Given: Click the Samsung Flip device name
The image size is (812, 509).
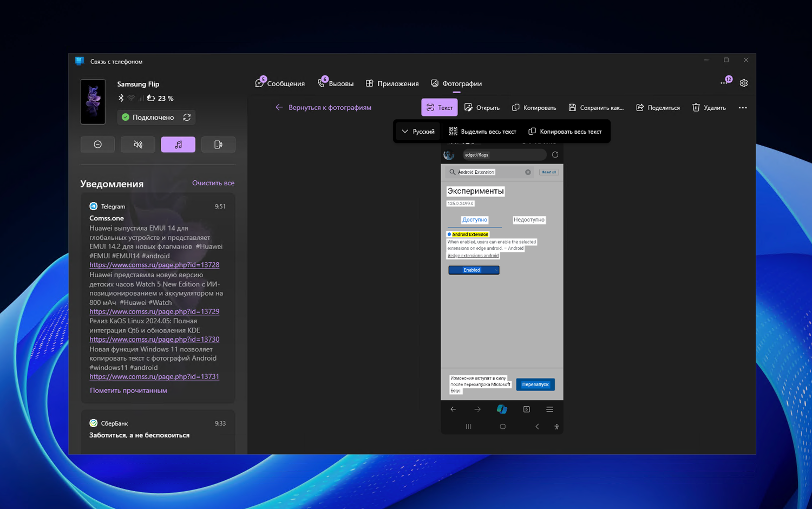Looking at the screenshot, I should 138,84.
